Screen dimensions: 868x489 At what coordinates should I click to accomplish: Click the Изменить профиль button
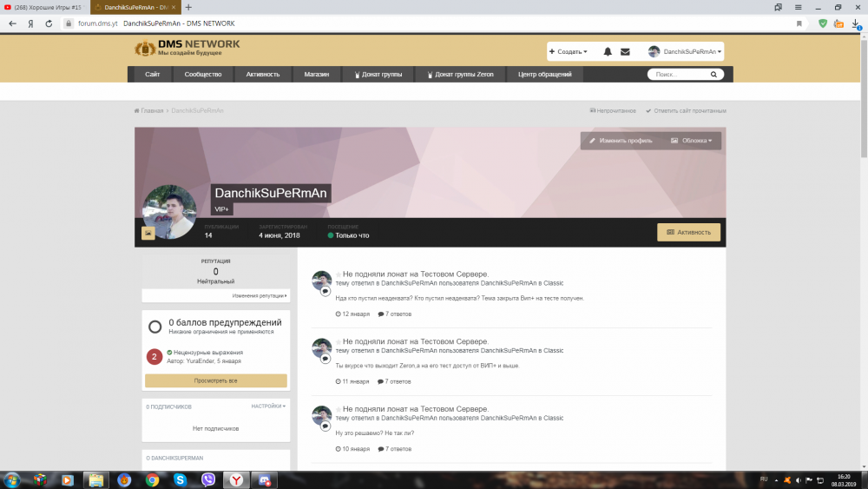(x=621, y=141)
